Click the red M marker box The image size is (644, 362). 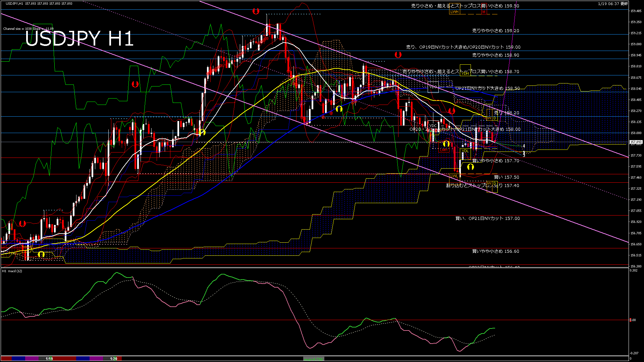tap(484, 12)
